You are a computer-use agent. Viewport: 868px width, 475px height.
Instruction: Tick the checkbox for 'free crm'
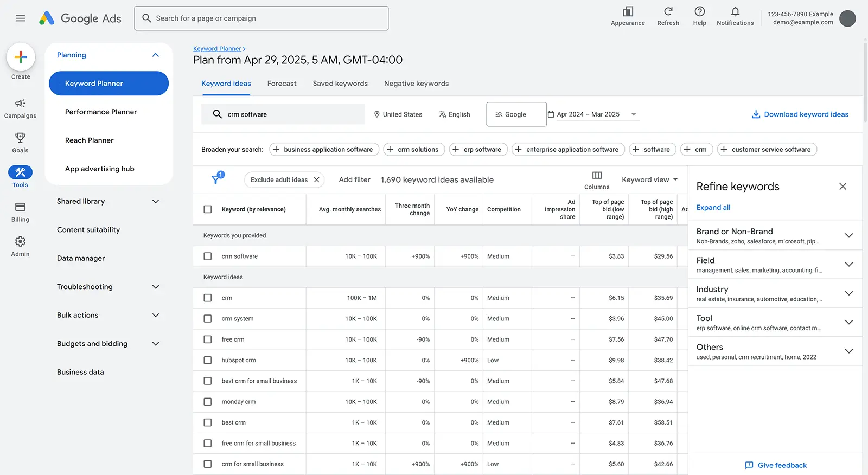pos(207,339)
